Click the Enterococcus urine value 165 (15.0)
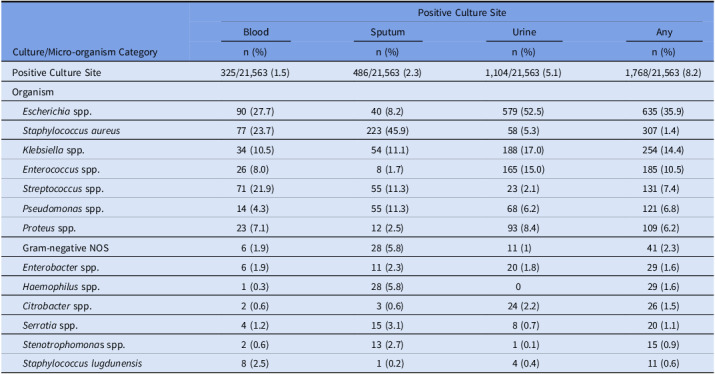This screenshot has width=715, height=374. [x=523, y=170]
